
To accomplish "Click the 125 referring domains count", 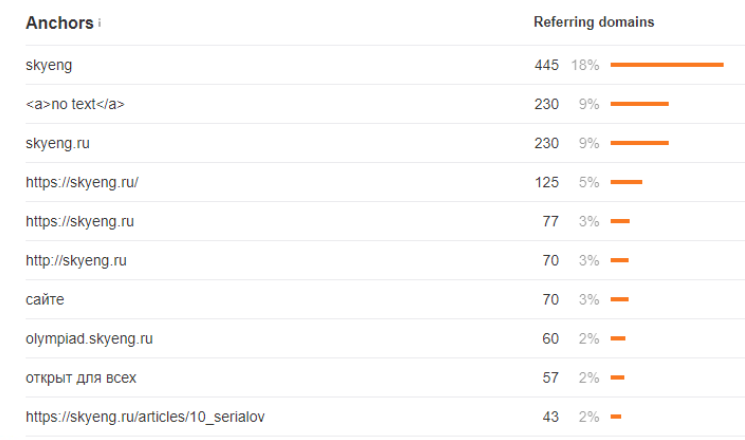I will 546,182.
